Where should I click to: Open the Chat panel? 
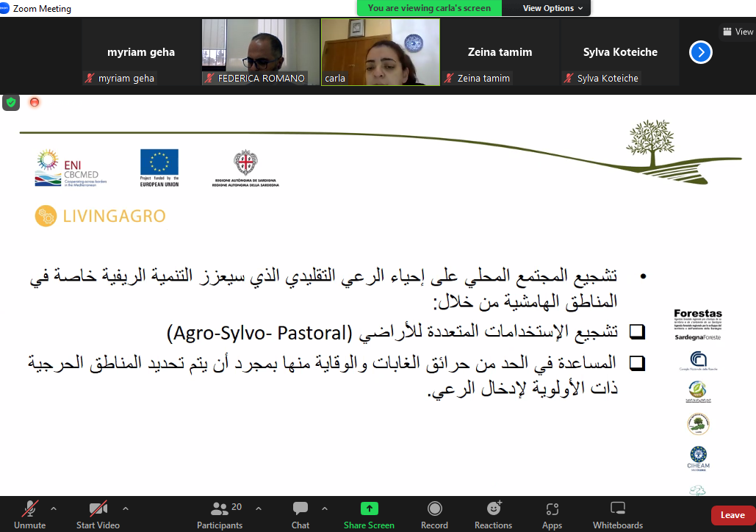300,508
